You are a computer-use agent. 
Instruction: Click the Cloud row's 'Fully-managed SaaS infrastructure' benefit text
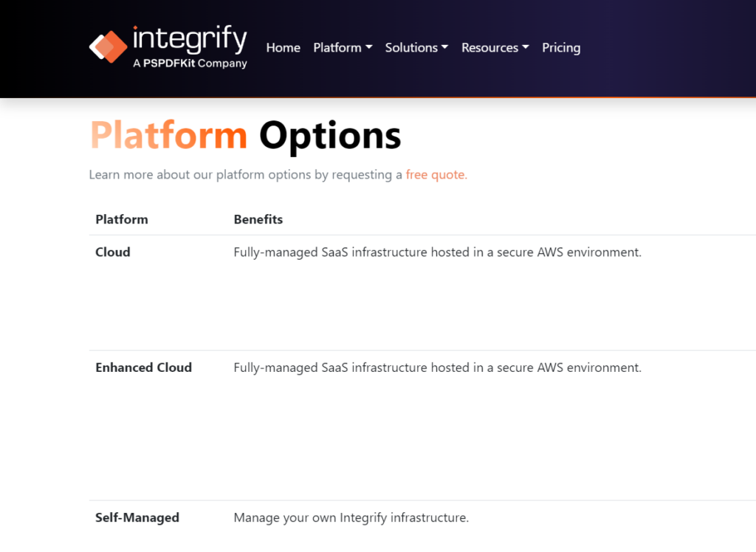pos(437,252)
